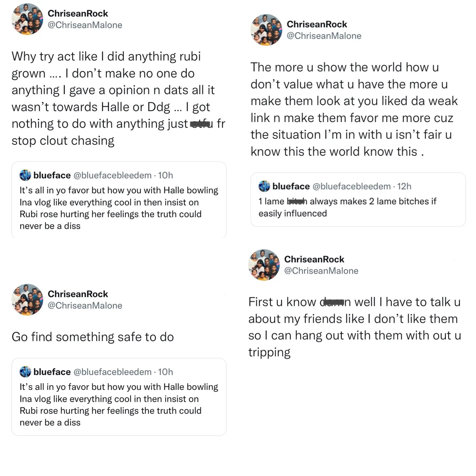This screenshot has width=476, height=476.
Task: Open "The more u show the world" tweet text
Action: 354,109
